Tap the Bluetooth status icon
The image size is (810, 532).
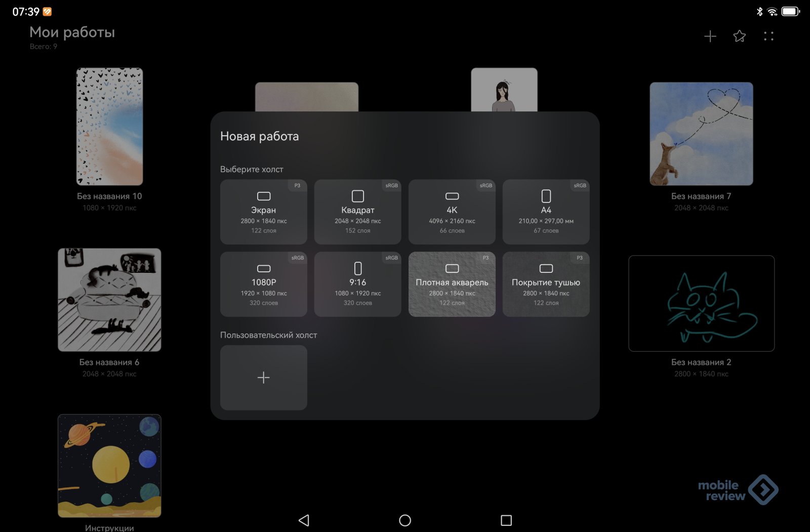[759, 11]
